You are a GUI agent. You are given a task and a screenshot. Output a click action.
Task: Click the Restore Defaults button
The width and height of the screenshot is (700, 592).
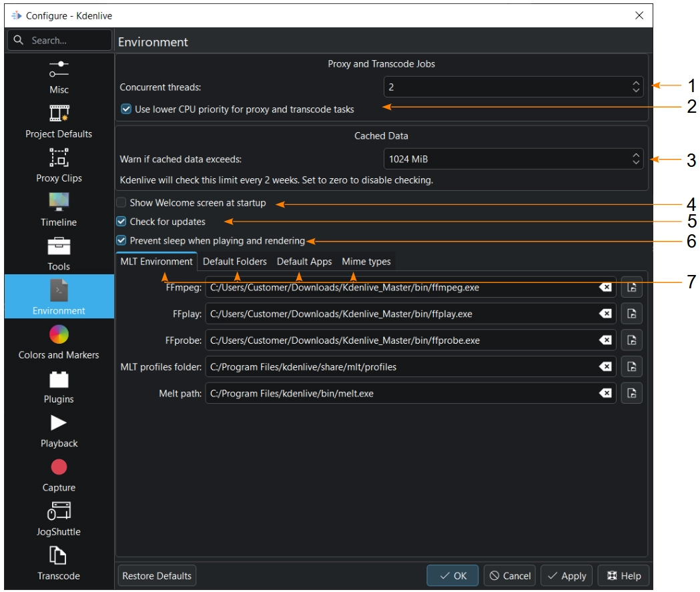[x=157, y=576]
